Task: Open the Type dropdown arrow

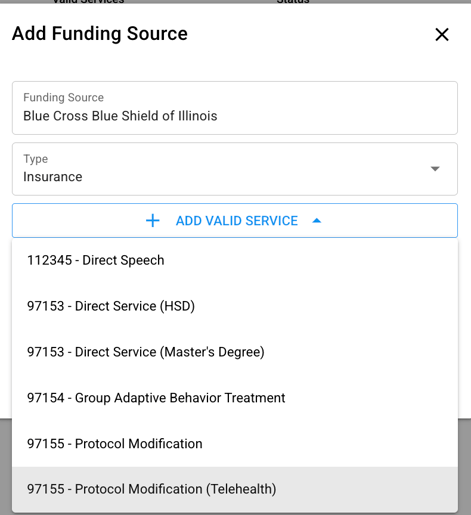Action: (x=435, y=169)
